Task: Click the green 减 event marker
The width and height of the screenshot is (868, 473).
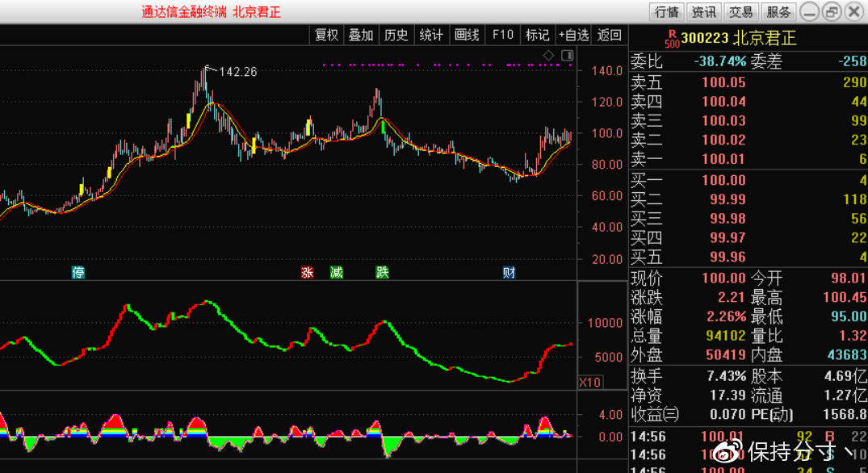Action: pos(336,272)
